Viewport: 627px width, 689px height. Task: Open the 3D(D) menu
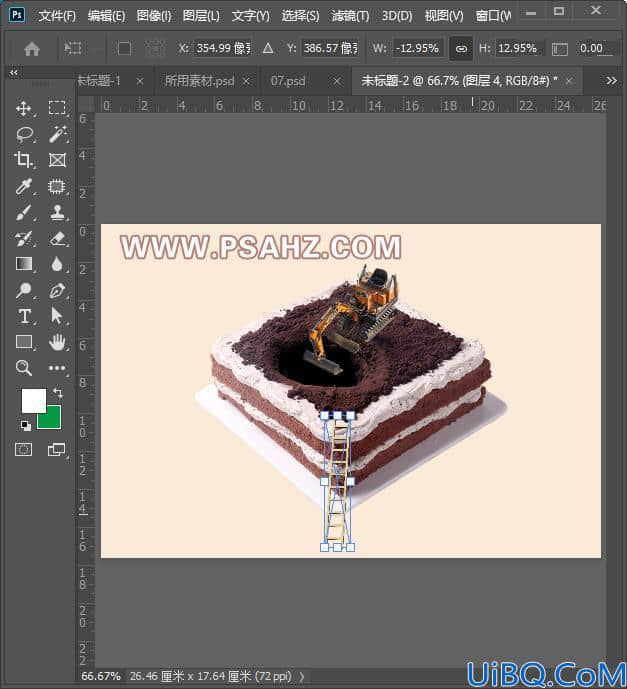[x=397, y=16]
